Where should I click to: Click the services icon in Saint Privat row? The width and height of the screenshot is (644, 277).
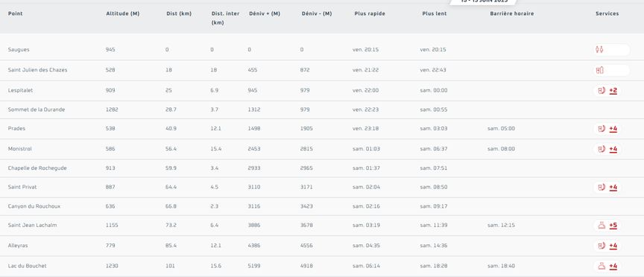pos(602,188)
